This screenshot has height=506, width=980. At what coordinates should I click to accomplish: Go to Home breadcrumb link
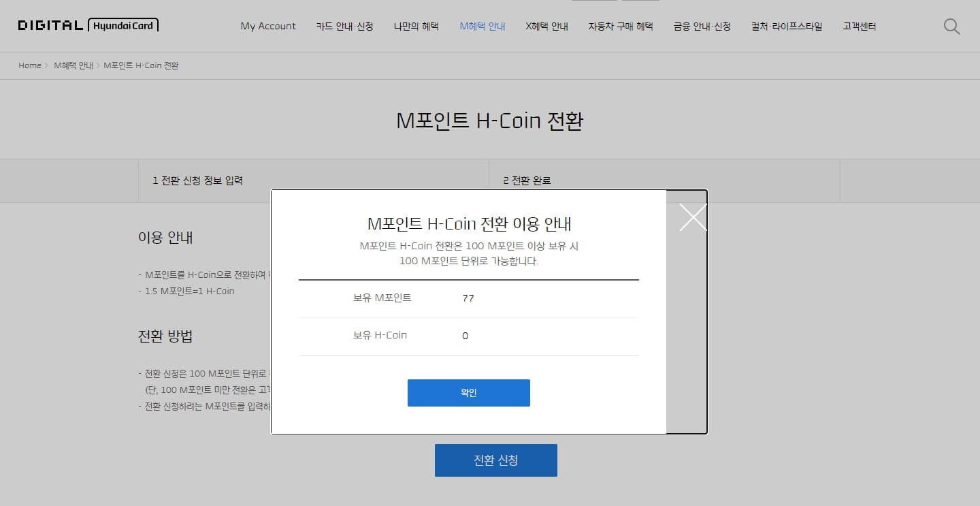30,65
